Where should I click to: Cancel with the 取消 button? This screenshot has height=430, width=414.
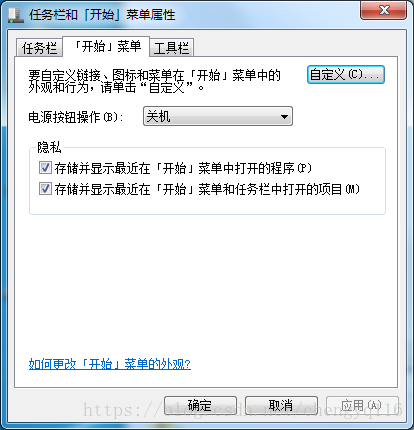(281, 406)
